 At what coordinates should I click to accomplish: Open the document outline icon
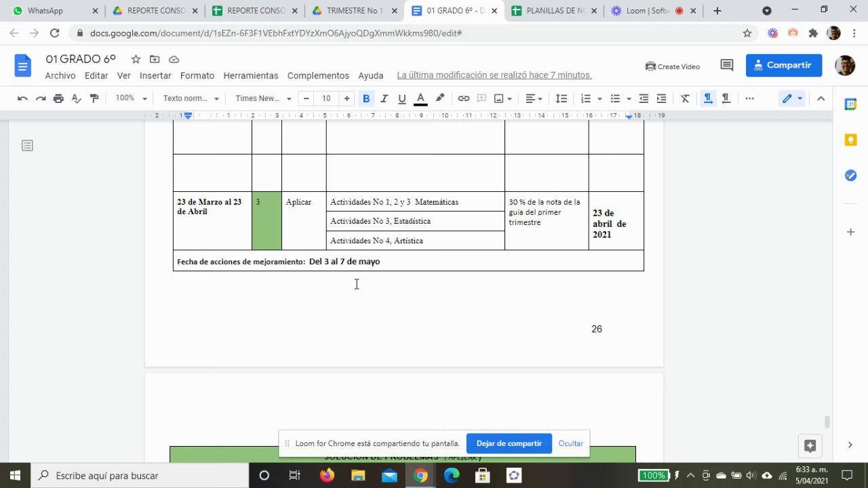[x=27, y=146]
